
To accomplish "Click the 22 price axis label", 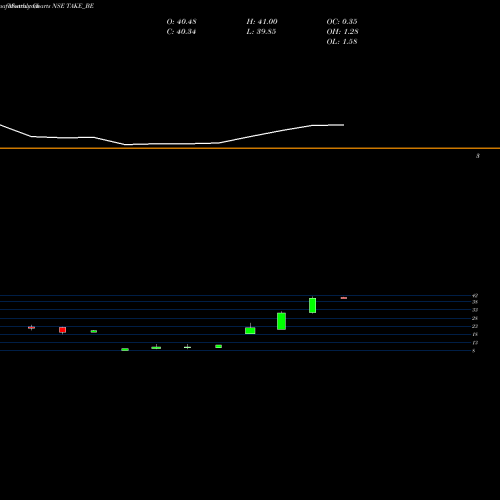I will pos(475,326).
